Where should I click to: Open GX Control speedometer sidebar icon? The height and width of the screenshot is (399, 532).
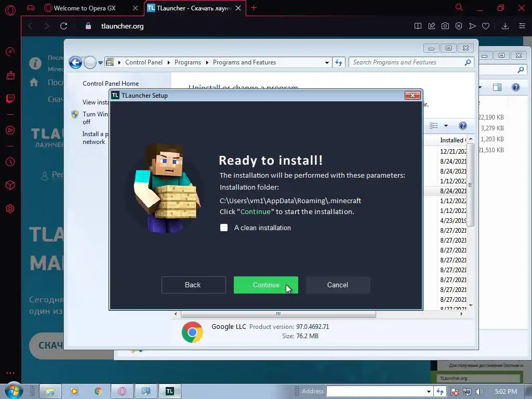click(10, 51)
